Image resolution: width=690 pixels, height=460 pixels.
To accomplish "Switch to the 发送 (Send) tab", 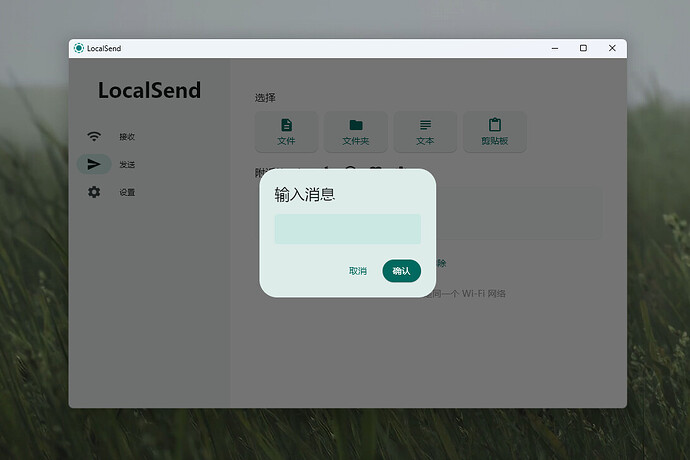I will [x=127, y=165].
